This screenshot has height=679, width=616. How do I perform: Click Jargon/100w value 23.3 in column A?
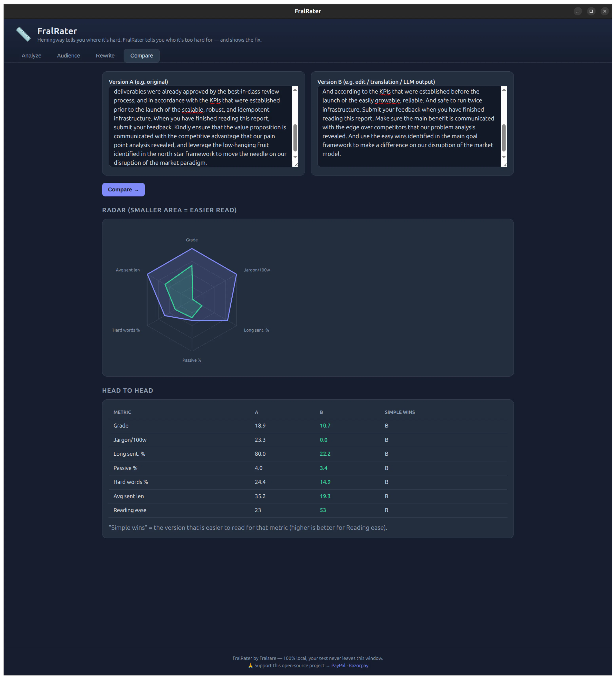pyautogui.click(x=260, y=440)
